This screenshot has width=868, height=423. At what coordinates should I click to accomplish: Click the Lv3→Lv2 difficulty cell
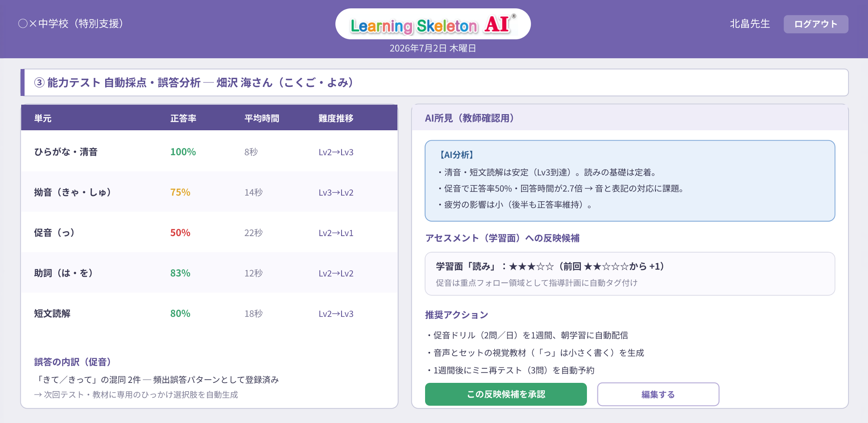click(336, 193)
